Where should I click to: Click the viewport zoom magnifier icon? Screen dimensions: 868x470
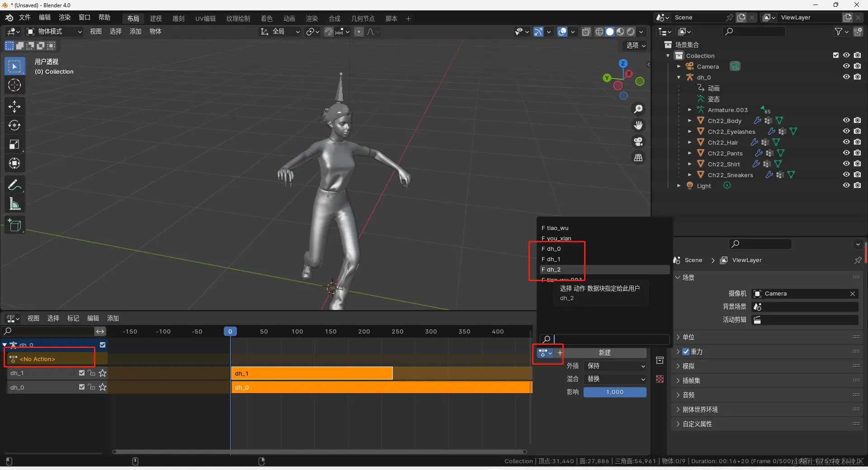(638, 109)
